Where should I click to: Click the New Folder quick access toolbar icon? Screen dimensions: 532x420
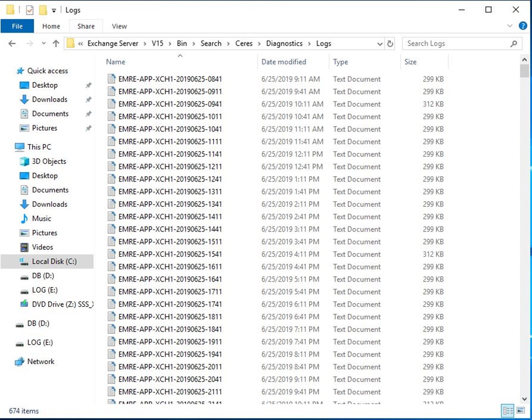point(43,10)
